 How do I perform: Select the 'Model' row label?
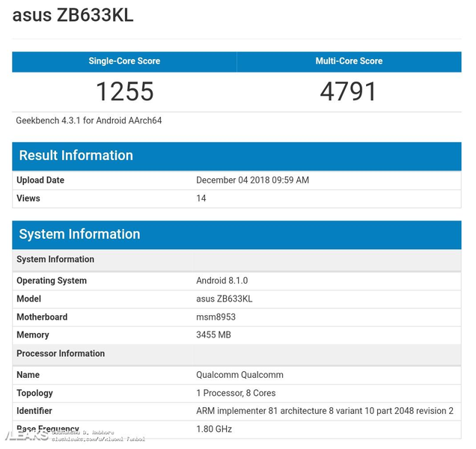pyautogui.click(x=29, y=299)
